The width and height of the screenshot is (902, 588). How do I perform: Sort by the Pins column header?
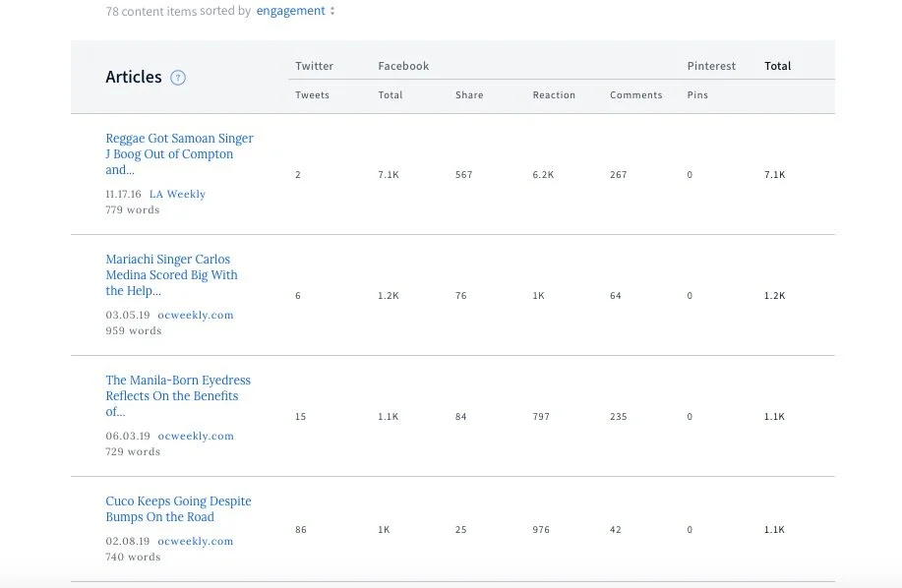point(697,95)
